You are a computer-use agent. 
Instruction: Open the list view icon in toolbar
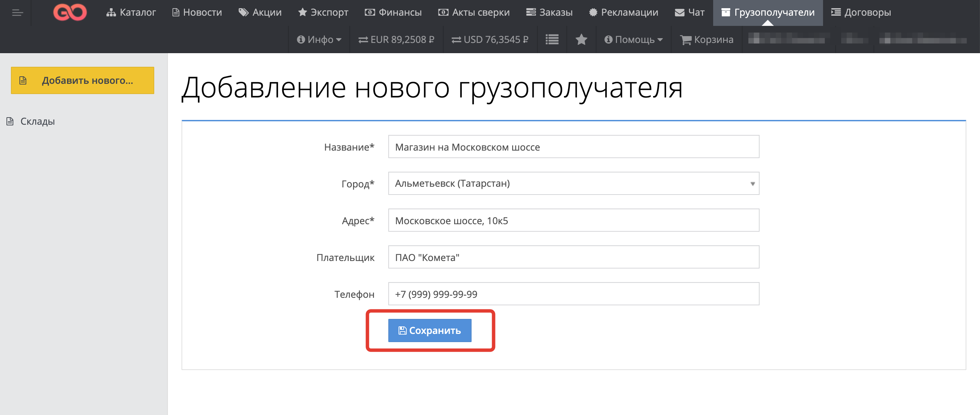point(552,40)
